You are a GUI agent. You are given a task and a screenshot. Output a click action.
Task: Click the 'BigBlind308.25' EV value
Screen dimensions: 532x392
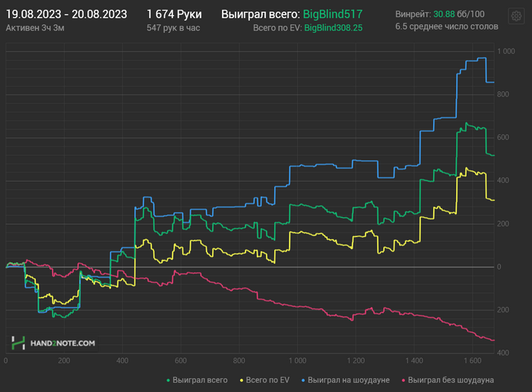tap(333, 28)
